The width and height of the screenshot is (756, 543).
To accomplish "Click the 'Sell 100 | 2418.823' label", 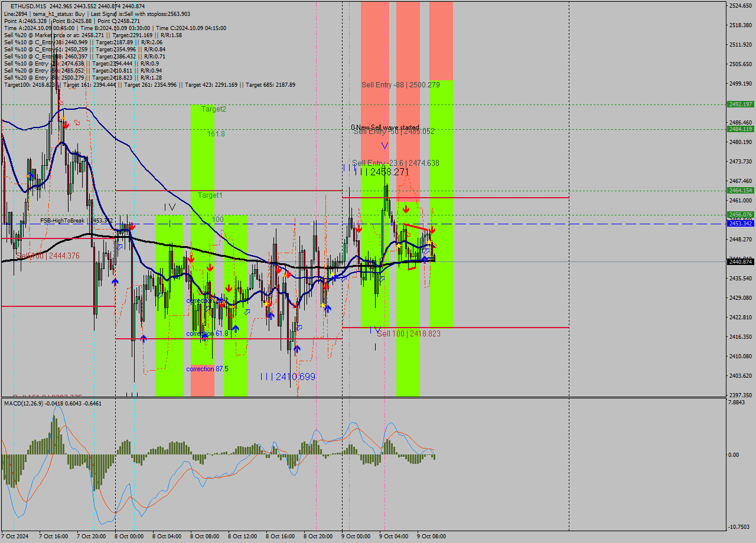I will coord(409,333).
